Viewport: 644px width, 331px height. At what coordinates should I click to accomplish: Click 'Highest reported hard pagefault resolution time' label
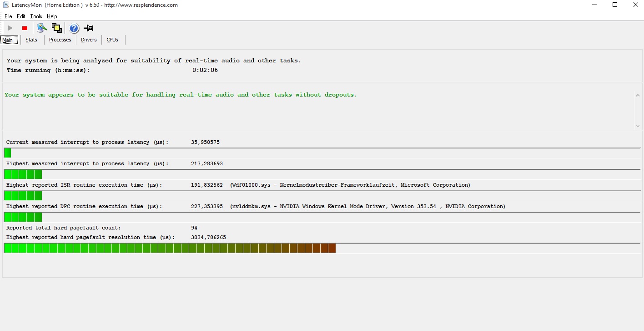click(91, 238)
